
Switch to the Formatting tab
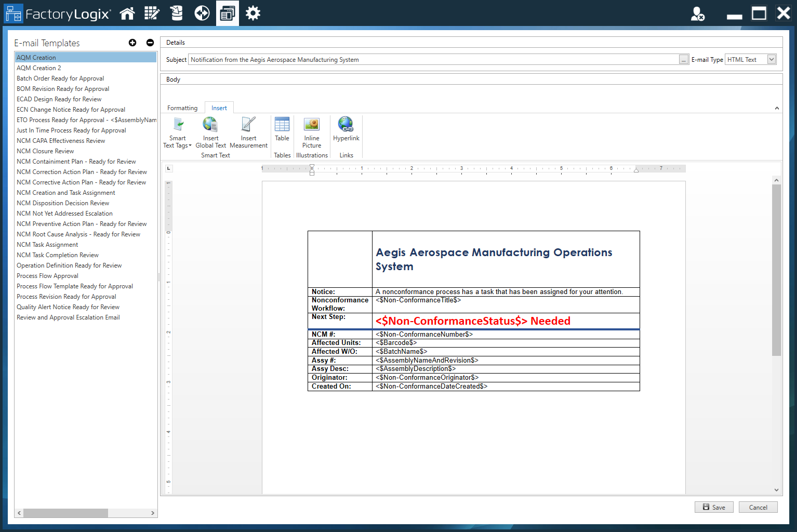[182, 107]
